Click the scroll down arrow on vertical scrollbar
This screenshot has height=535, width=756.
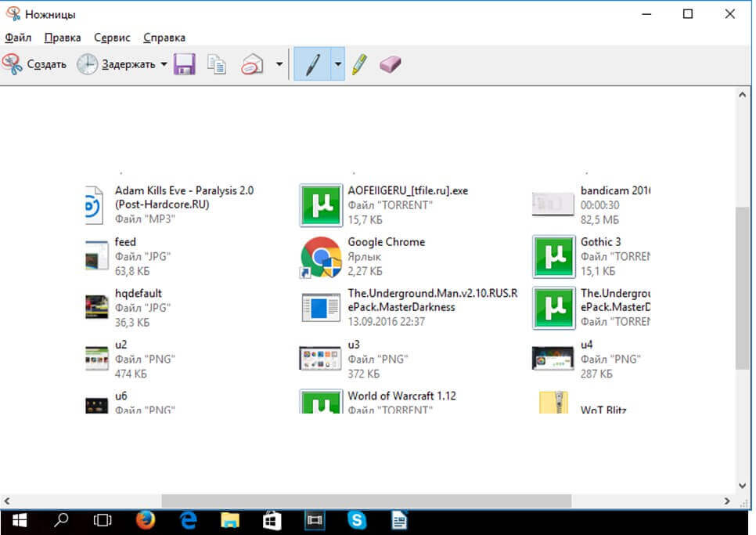pyautogui.click(x=743, y=486)
